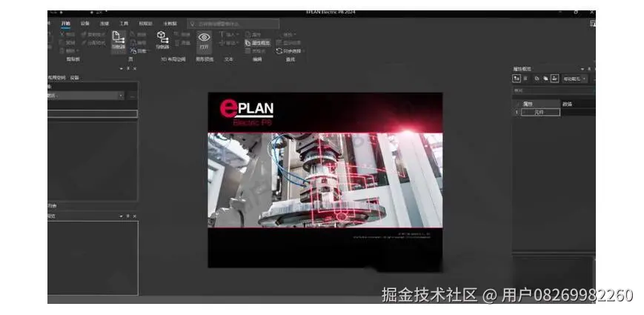Pin the left navigator panel

(127, 69)
